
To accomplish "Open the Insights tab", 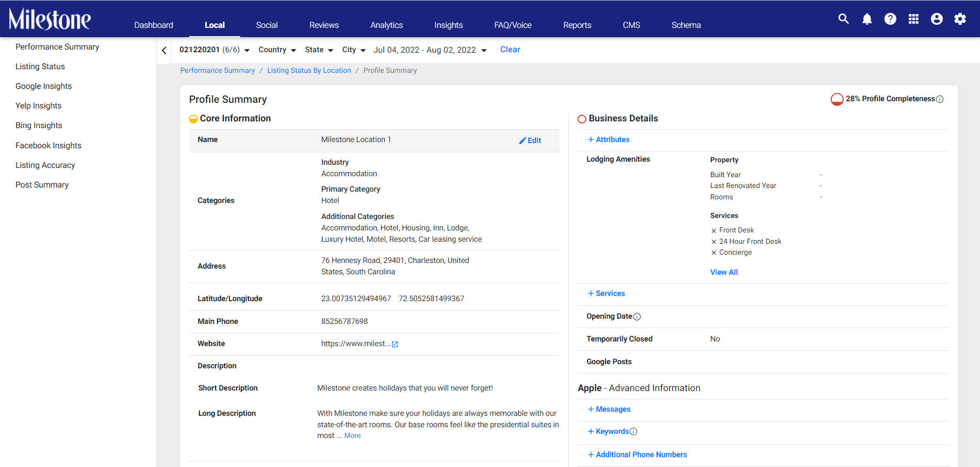I will (448, 25).
